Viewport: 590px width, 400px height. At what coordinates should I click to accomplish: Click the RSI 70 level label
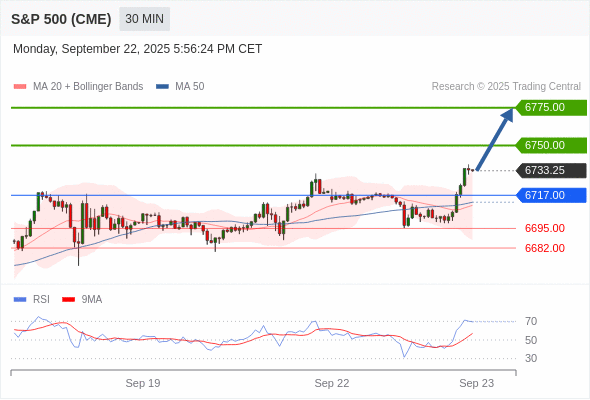531,321
